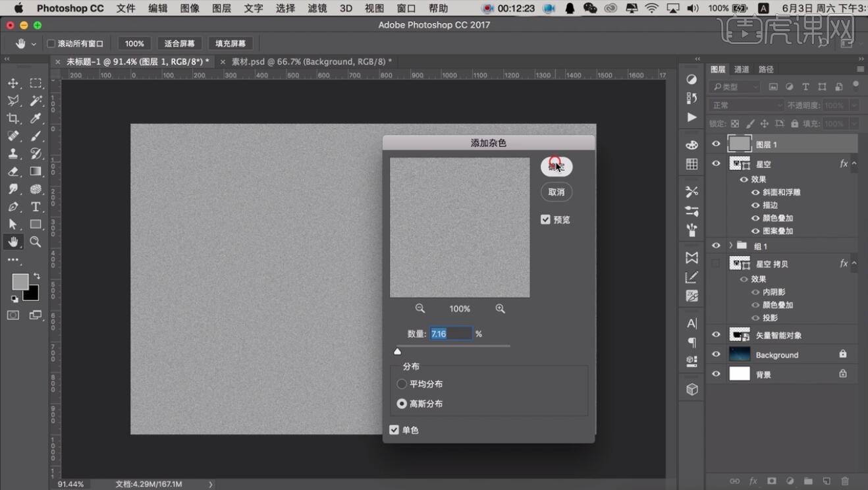Toggle the 单色 monochromatic checkbox
The height and width of the screenshot is (490, 868).
tap(394, 430)
